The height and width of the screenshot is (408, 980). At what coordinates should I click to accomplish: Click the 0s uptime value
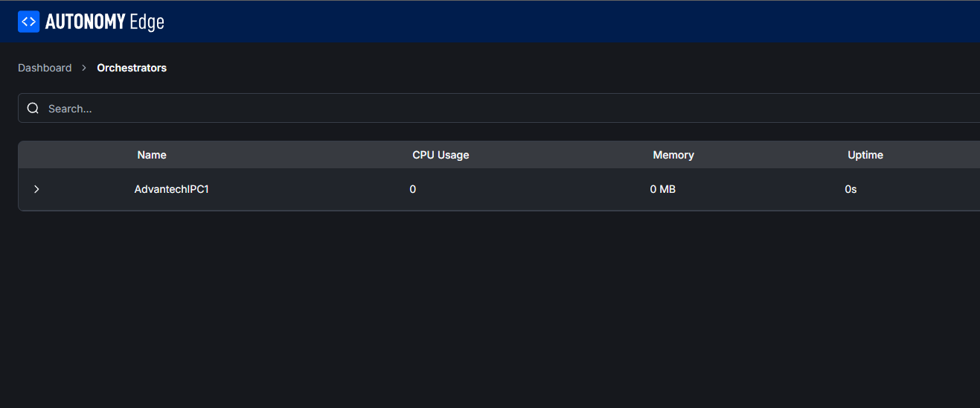point(851,189)
